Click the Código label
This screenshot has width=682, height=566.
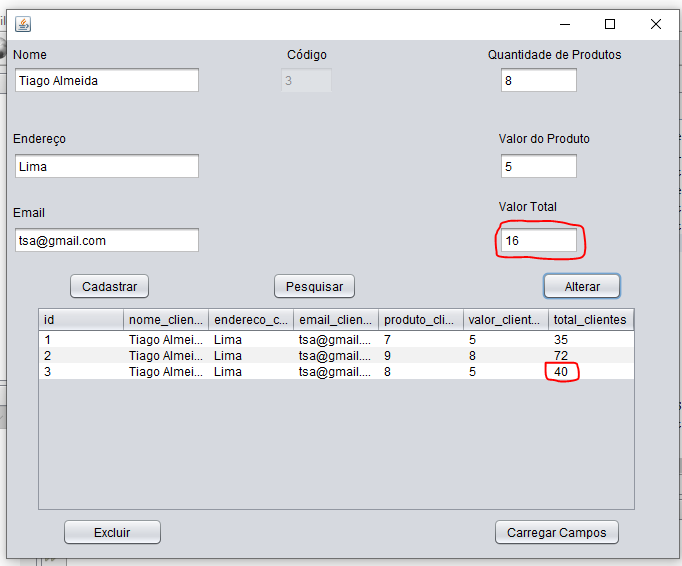[x=307, y=54]
